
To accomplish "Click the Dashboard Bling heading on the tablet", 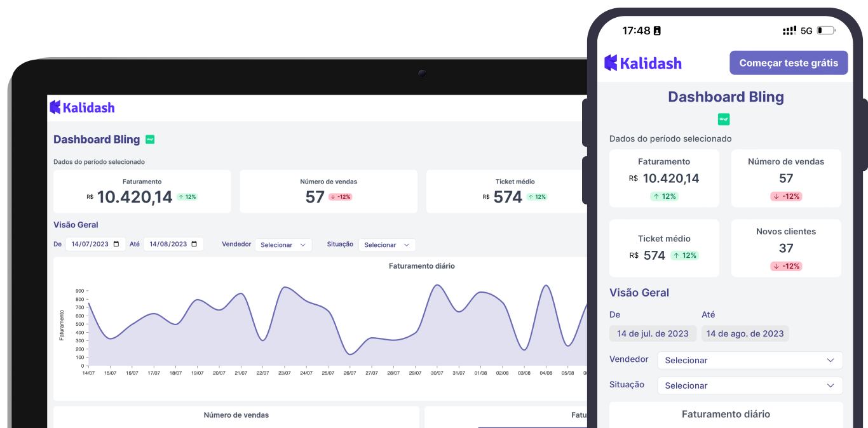I will click(x=97, y=140).
